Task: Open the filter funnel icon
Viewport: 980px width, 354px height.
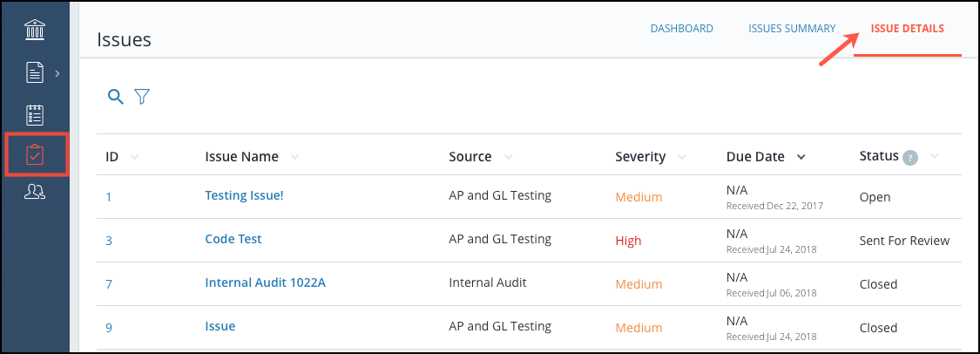Action: point(143,96)
